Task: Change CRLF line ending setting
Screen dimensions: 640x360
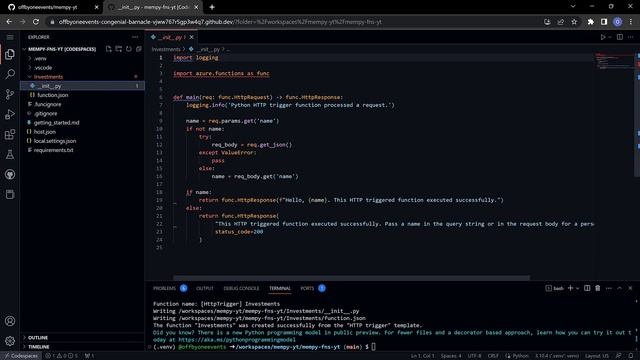Action: click(493, 356)
